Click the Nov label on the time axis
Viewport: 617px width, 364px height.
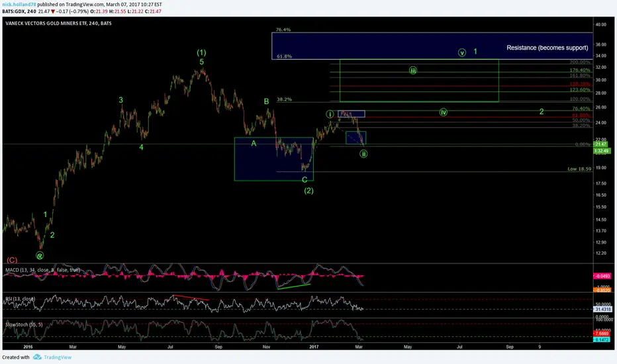coord(266,347)
